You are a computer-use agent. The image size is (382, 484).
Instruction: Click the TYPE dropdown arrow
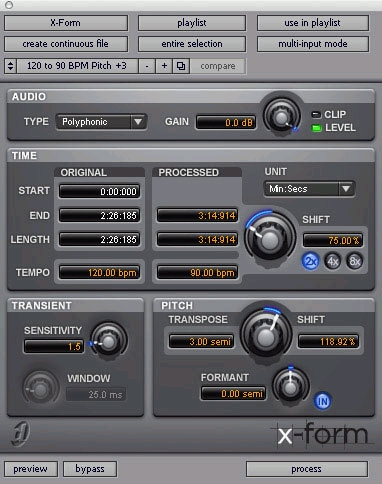click(138, 122)
